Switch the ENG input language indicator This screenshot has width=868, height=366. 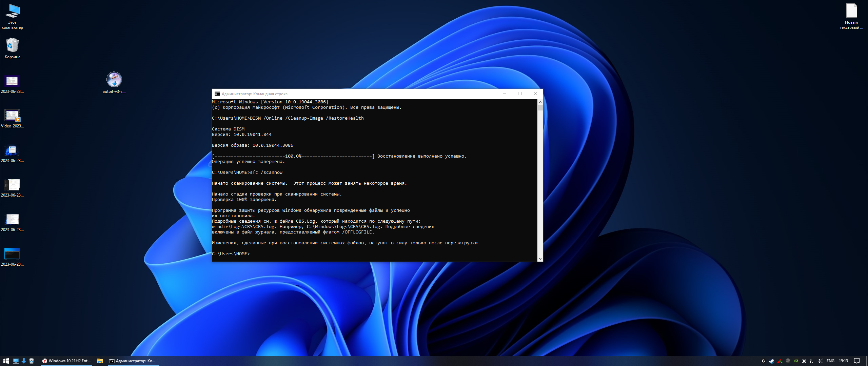click(830, 361)
